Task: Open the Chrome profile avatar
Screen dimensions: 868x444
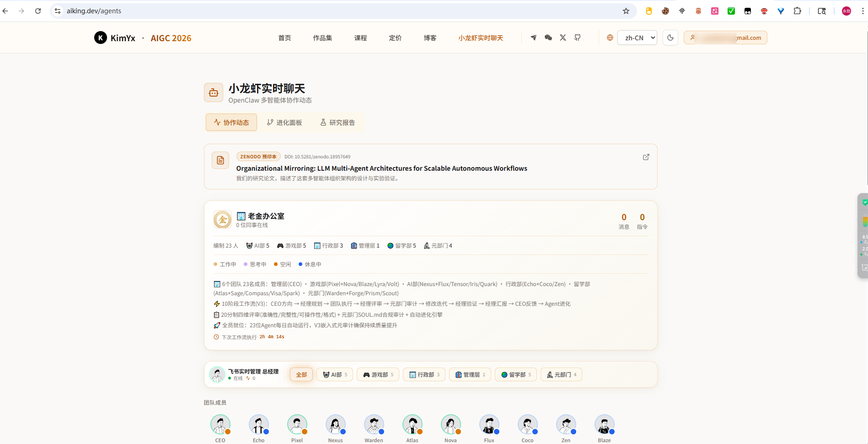Action: click(847, 11)
